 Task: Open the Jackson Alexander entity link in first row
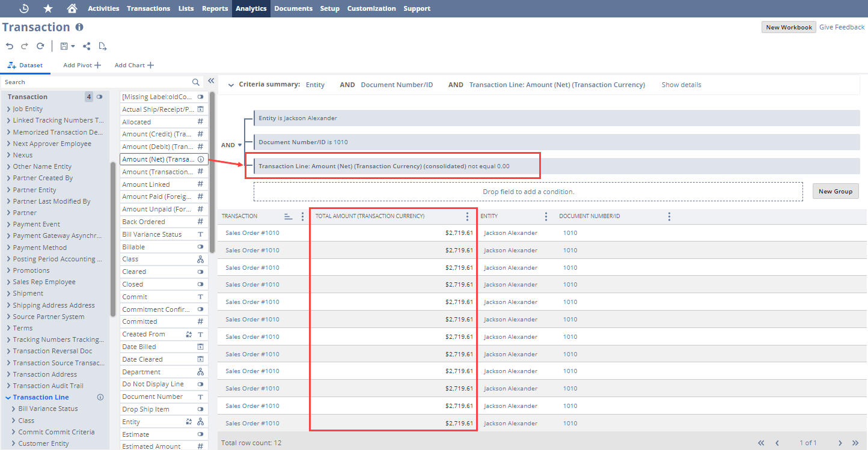point(510,233)
